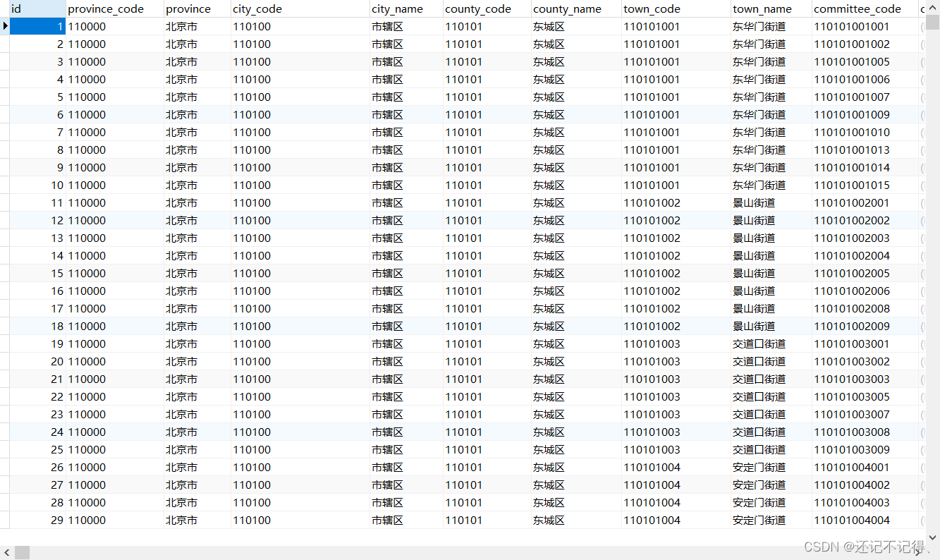The width and height of the screenshot is (940, 560).
Task: Select city_name 市辖区 in row id 20
Action: [406, 361]
